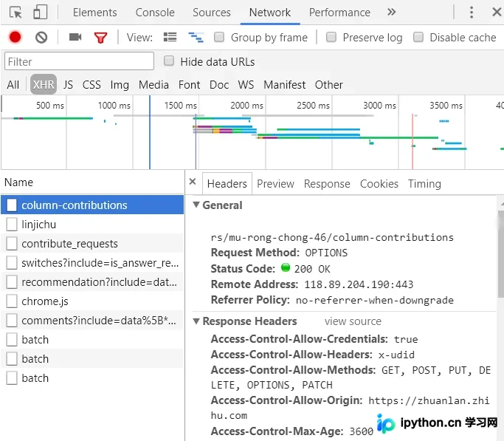Enable the Preserve log checkbox

[331, 38]
